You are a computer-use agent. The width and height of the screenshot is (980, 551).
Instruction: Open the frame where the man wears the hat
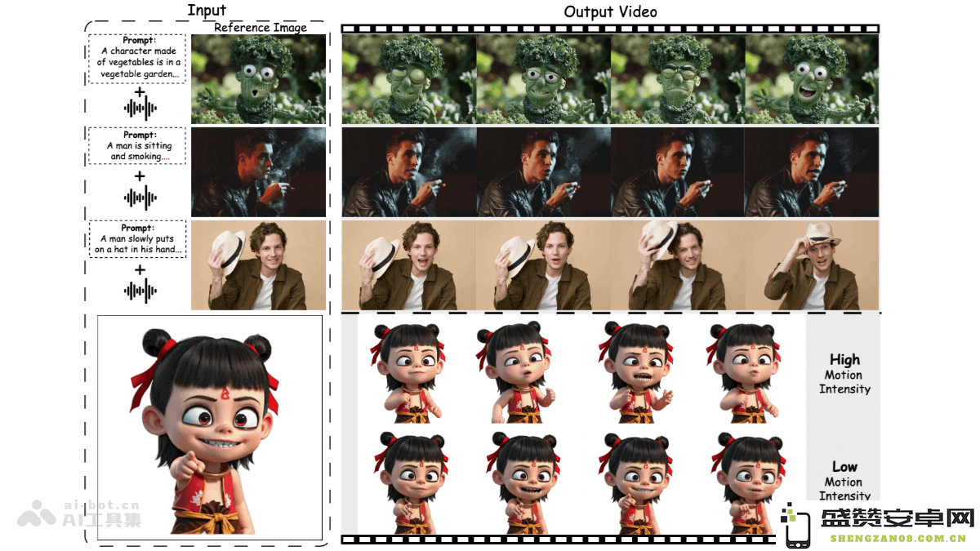point(812,264)
